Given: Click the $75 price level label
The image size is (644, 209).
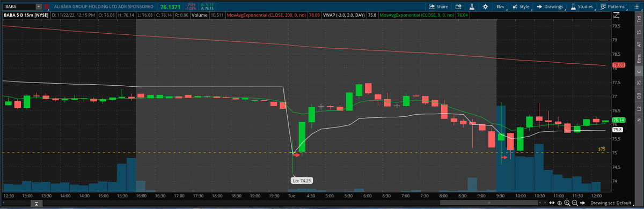Looking at the screenshot, I should (602, 148).
